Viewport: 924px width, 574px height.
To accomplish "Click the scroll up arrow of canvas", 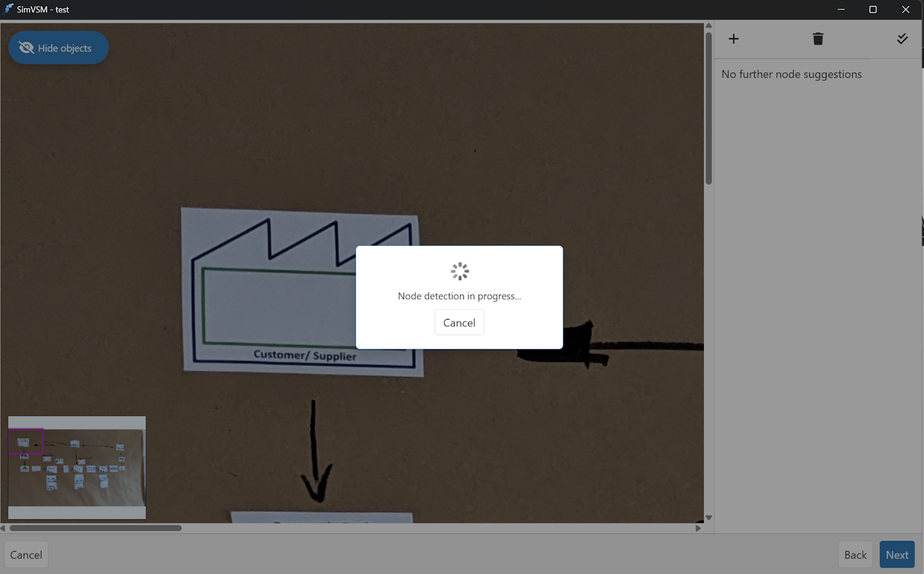I will click(708, 26).
